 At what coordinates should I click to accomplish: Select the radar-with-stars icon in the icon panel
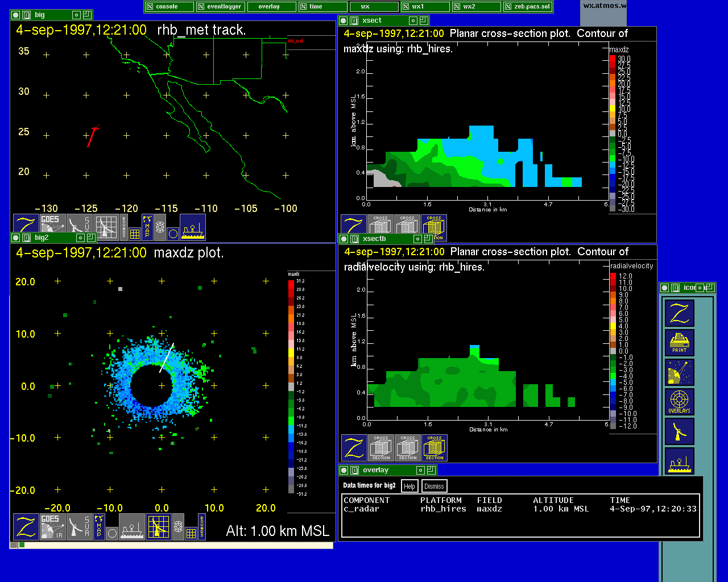click(x=680, y=372)
